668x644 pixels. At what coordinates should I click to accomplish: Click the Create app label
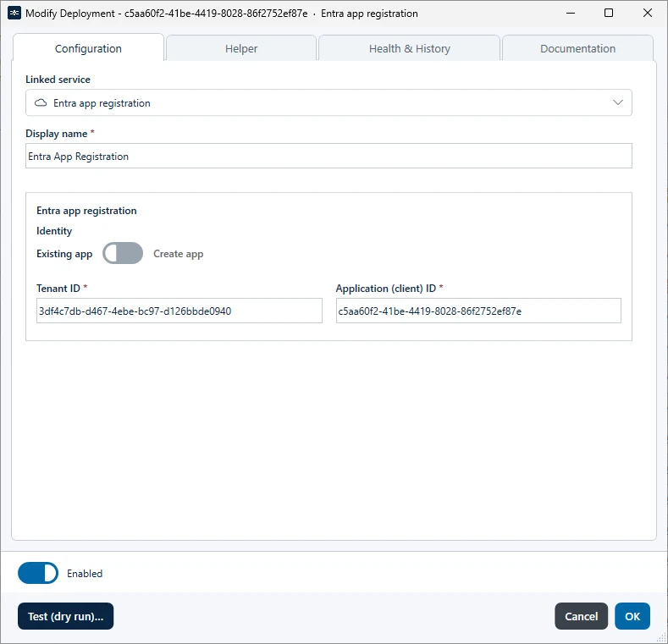[x=178, y=254]
